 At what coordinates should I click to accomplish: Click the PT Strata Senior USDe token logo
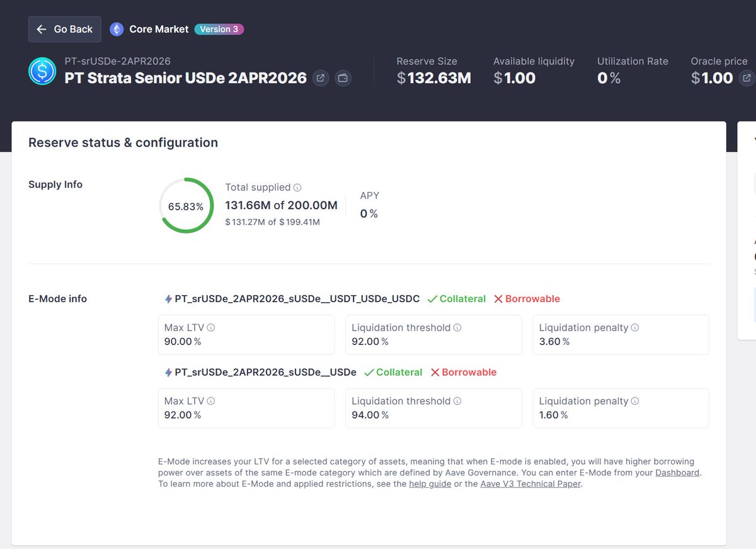tap(42, 71)
